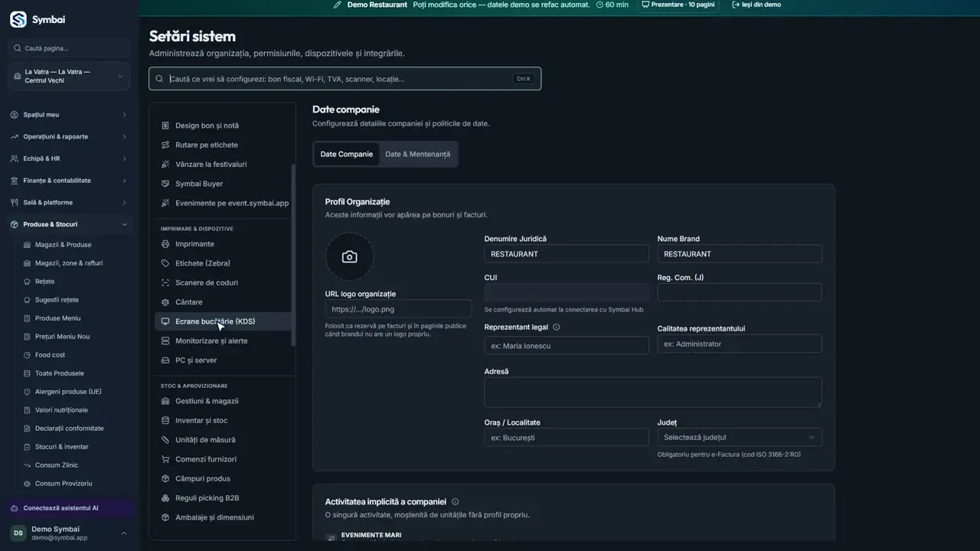Screen dimensions: 980x551
Task: Click the Câmpuri produs icon
Action: coord(165,479)
